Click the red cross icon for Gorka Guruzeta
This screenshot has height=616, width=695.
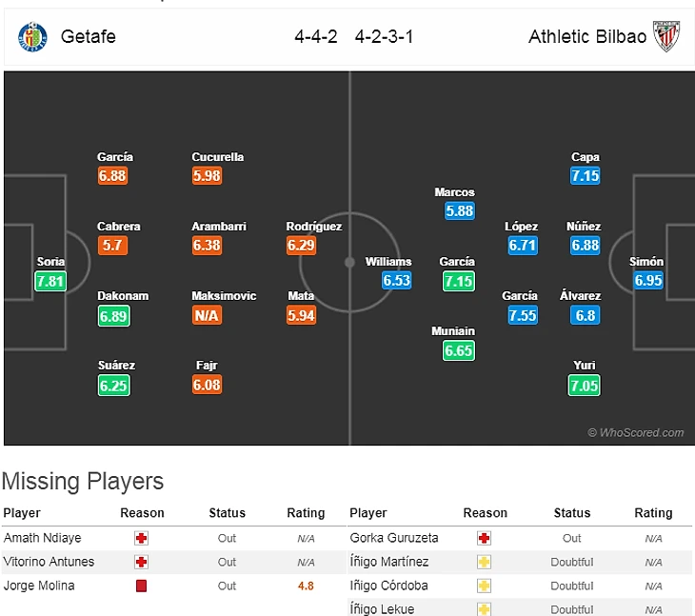485,538
